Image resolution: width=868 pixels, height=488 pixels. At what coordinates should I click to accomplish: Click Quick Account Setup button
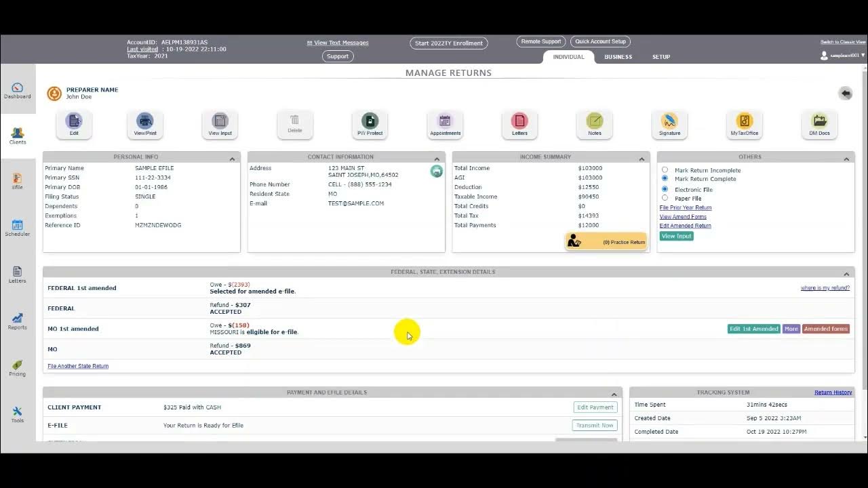[x=601, y=41]
